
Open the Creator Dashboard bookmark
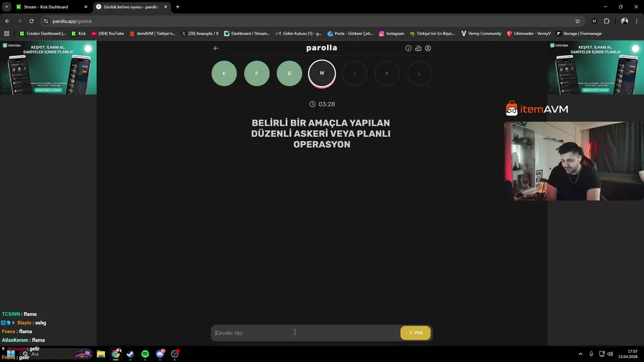tap(42, 34)
